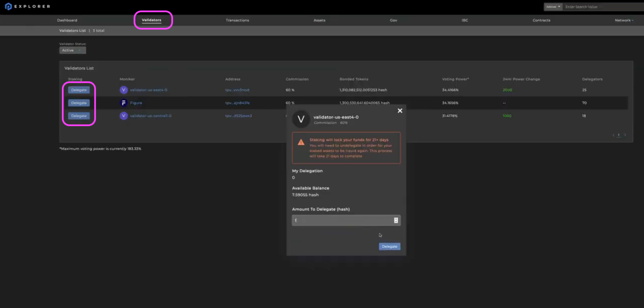Open the Validator Status Active dropdown
This screenshot has height=308, width=644.
(72, 50)
